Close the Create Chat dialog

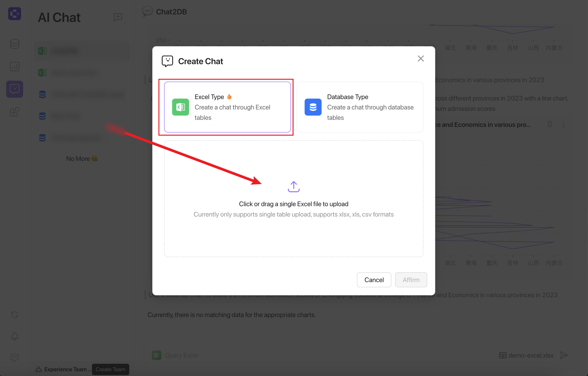(x=420, y=58)
